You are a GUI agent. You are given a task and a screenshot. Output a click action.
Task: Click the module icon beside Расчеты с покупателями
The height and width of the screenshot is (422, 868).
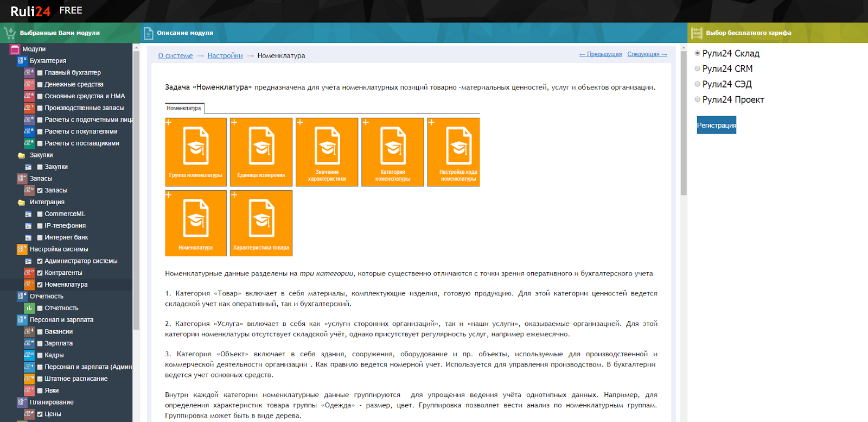[x=29, y=131]
